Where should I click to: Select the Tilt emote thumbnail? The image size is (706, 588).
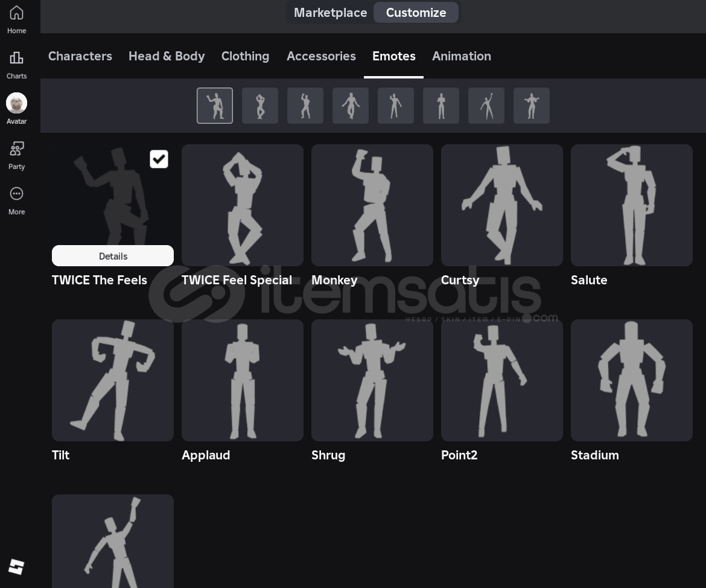pos(113,380)
